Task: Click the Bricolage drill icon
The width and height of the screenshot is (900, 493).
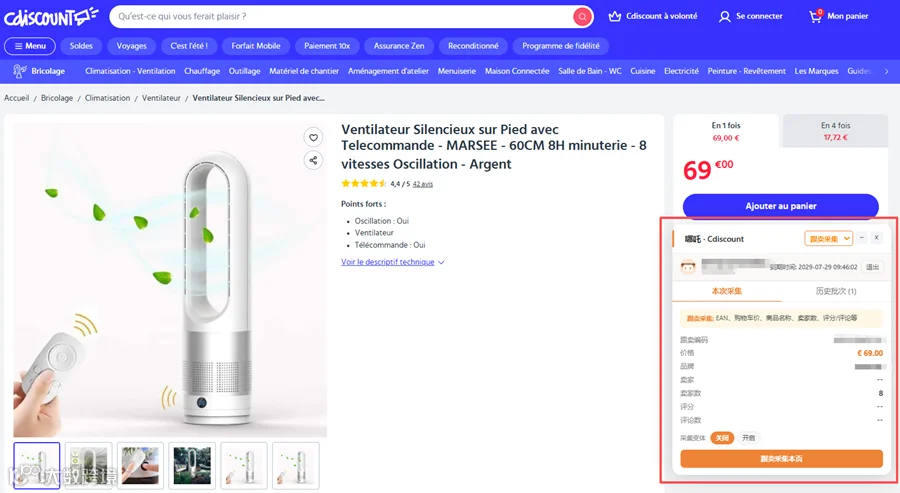Action: point(20,71)
